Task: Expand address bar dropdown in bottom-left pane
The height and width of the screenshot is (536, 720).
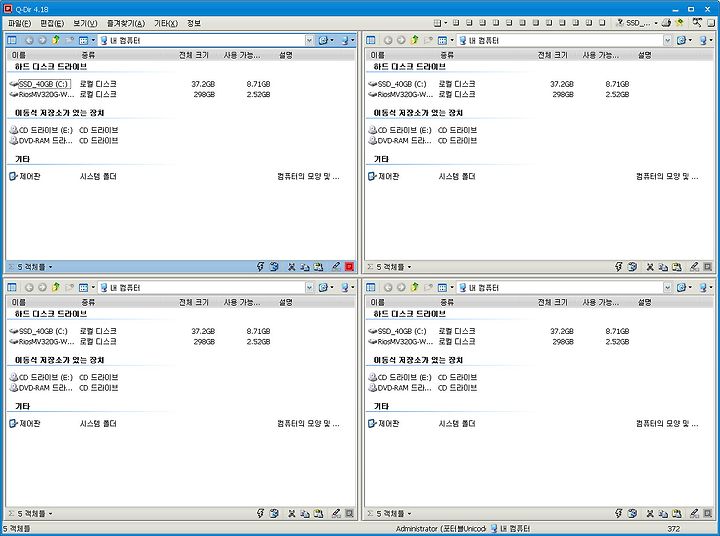Action: (309, 288)
